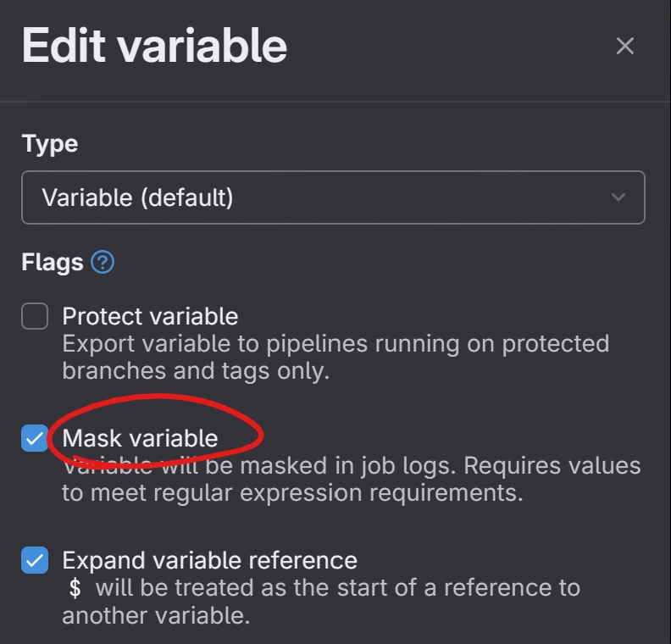The width and height of the screenshot is (671, 644).
Task: Enable the Protect variable checkbox
Action: (x=35, y=317)
